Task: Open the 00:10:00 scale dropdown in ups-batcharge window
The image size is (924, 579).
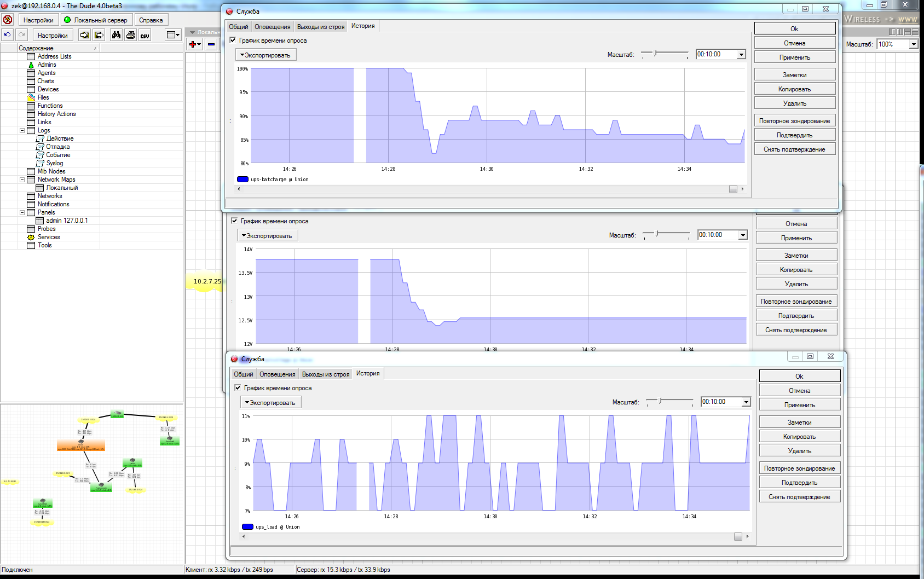Action: [741, 54]
